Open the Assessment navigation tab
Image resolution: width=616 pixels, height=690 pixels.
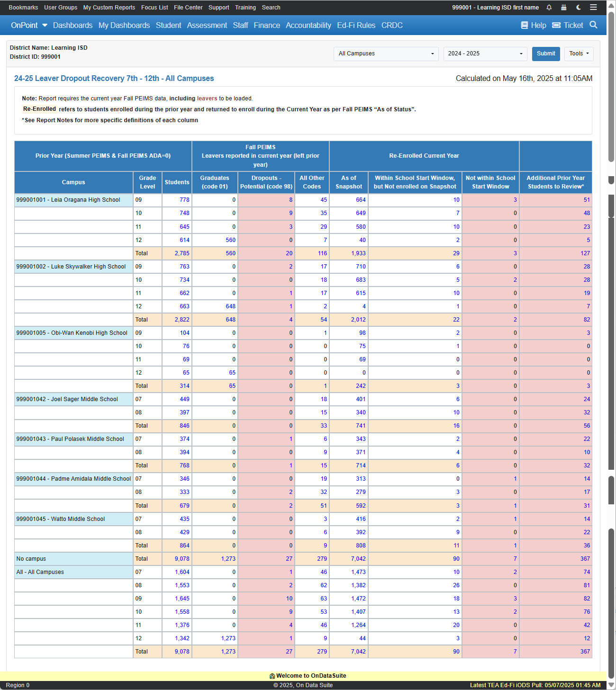click(207, 25)
